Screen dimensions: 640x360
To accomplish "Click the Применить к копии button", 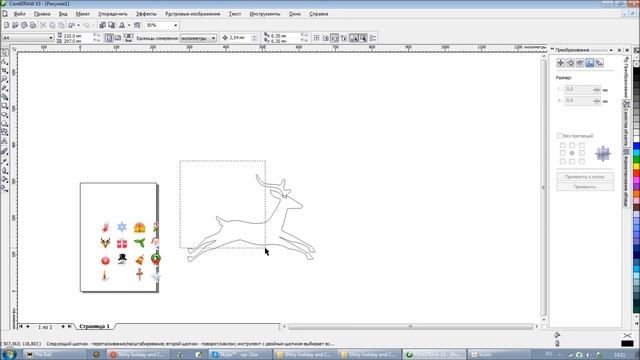I will click(x=584, y=177).
